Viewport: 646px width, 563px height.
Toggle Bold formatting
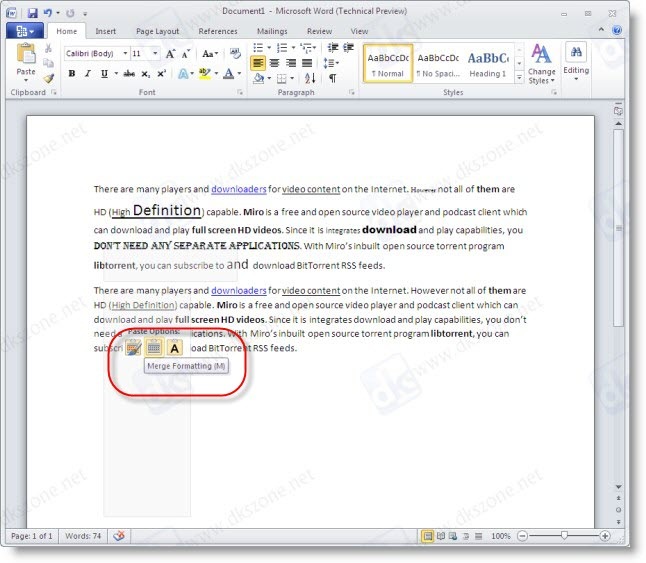tap(72, 74)
